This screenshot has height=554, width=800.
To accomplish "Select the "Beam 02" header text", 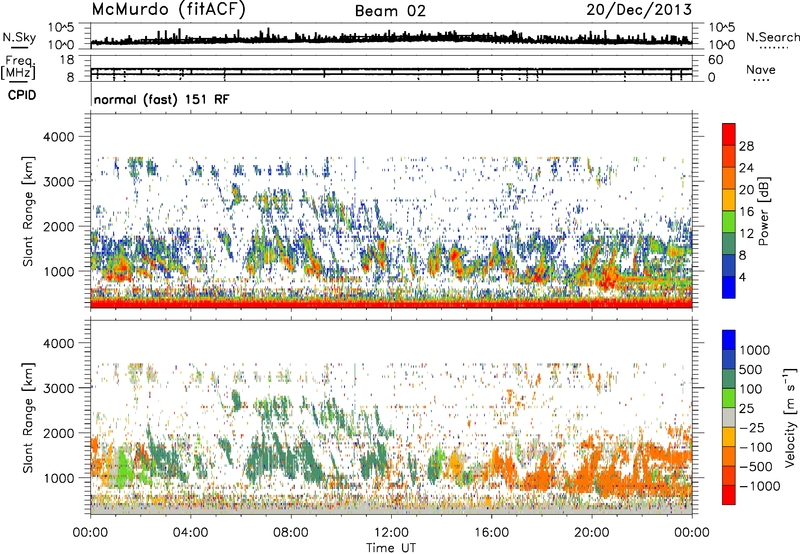I will point(390,11).
